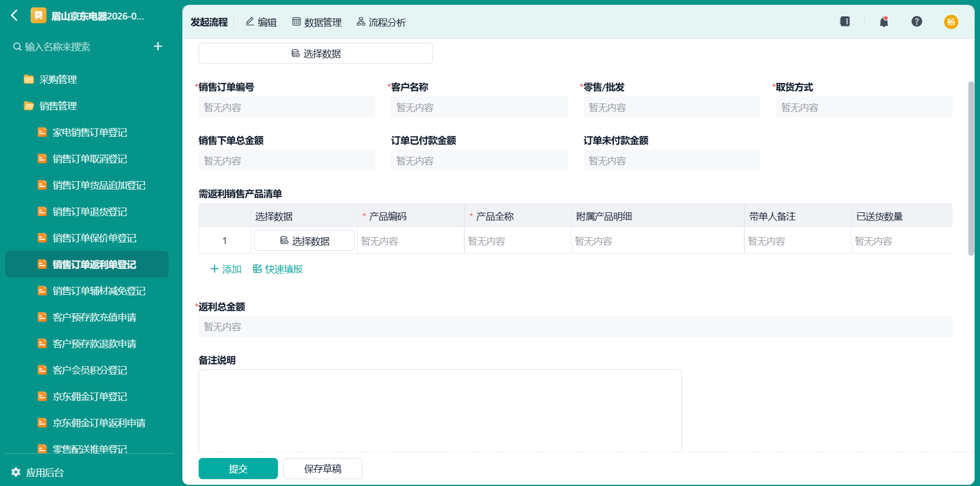Click the 编辑 pencil icon

point(250,22)
